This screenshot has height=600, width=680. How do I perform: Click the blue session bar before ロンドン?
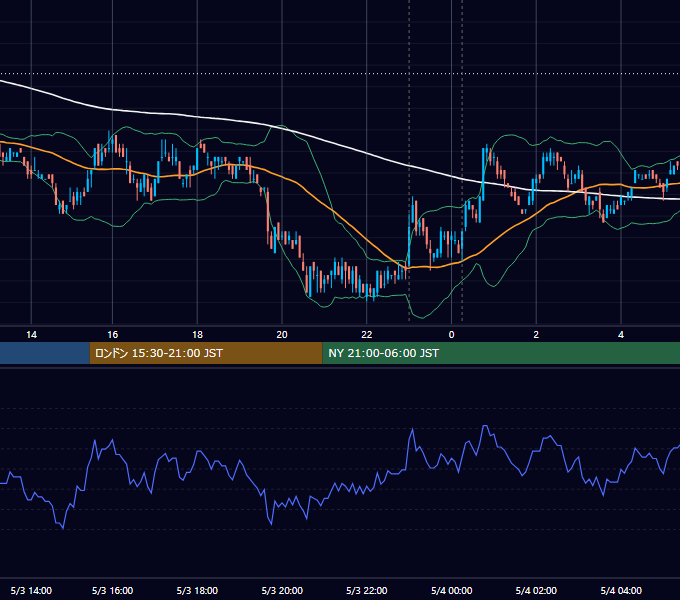tap(45, 353)
